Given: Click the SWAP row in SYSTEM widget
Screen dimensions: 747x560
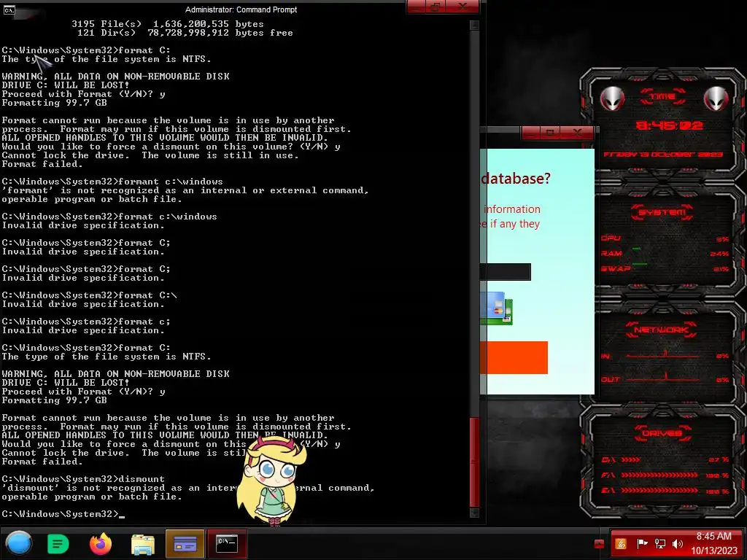Looking at the screenshot, I should (x=665, y=268).
